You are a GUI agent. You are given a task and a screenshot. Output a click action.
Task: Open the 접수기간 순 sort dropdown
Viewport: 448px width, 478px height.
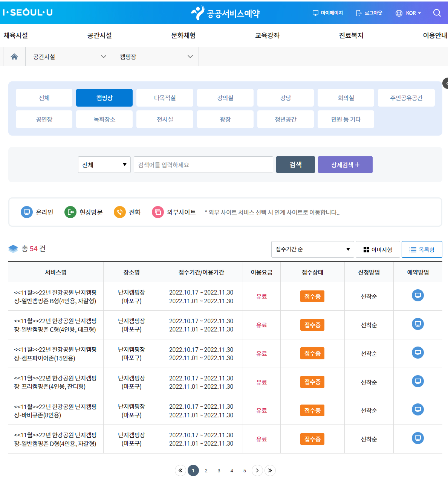pos(313,249)
